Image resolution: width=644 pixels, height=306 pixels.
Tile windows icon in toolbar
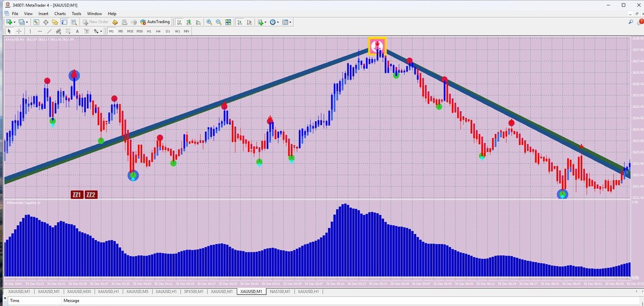tap(228, 22)
